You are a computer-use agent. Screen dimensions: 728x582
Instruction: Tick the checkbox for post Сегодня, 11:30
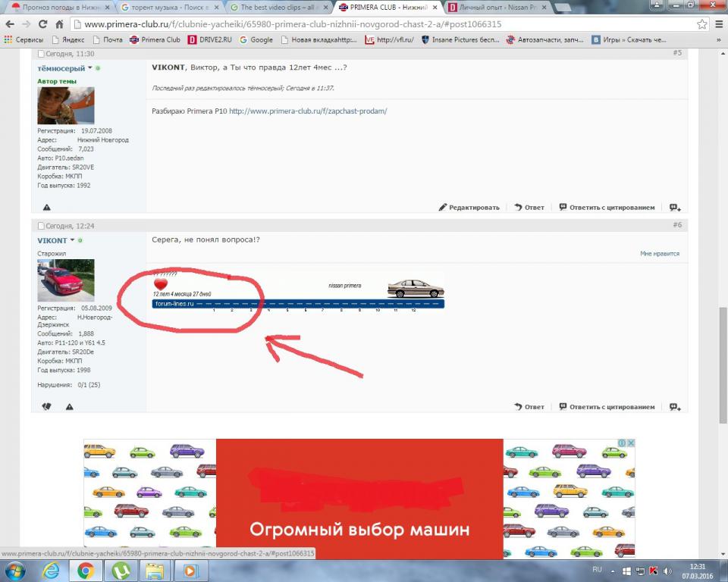click(41, 54)
